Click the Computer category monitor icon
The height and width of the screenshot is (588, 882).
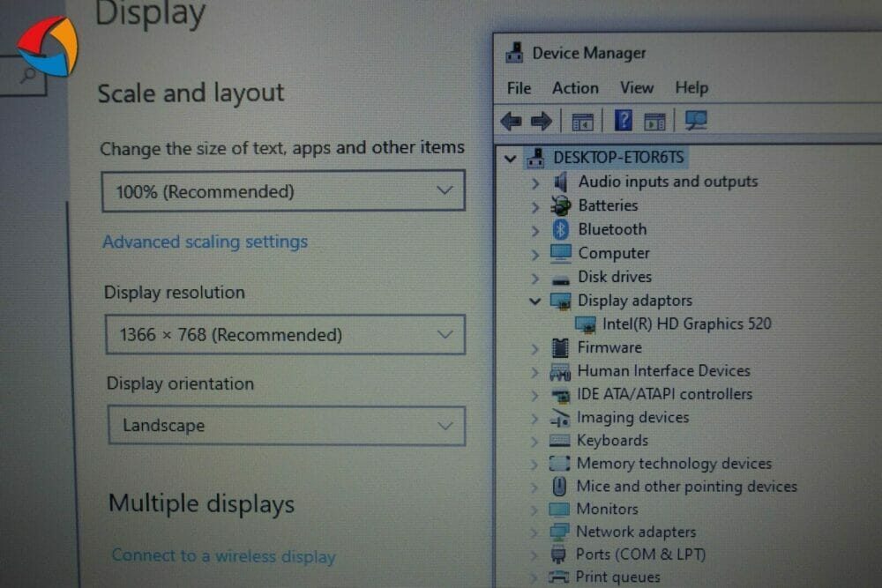(x=560, y=253)
